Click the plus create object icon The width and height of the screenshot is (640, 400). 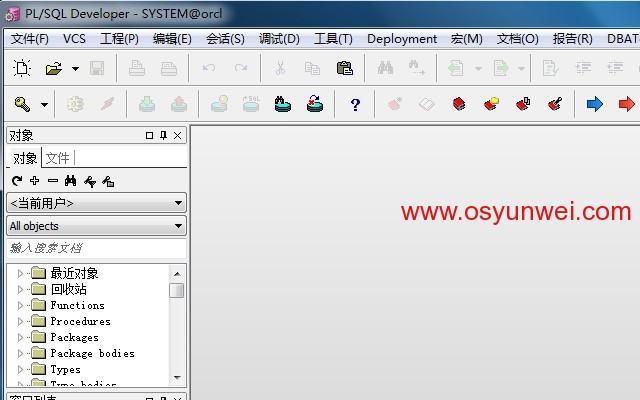35,180
